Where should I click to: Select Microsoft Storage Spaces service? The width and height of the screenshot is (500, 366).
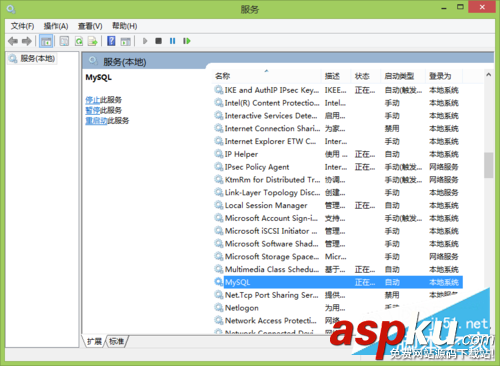[x=338, y=257]
